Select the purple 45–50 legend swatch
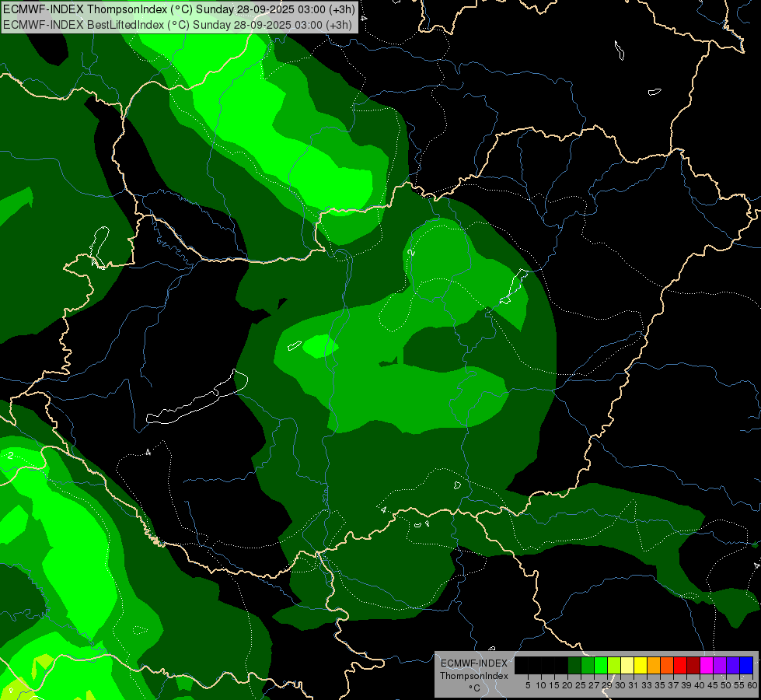This screenshot has width=761, height=700. click(x=720, y=665)
